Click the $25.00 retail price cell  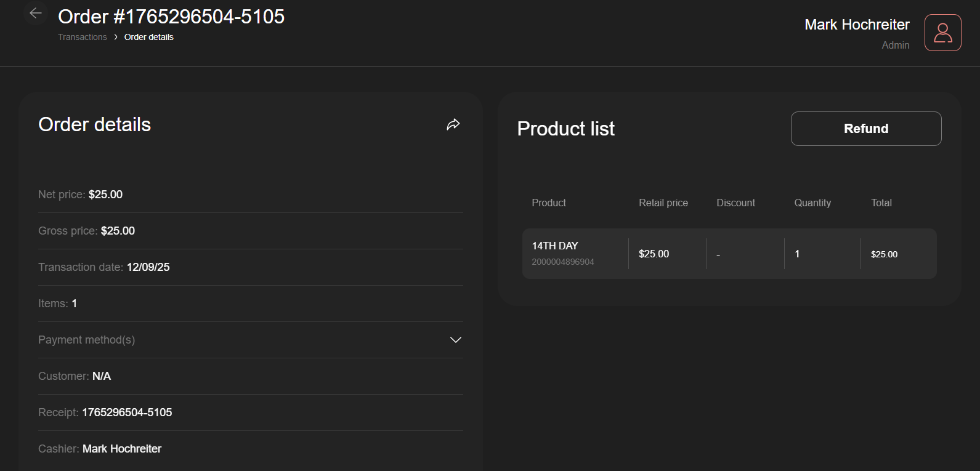pyautogui.click(x=654, y=254)
